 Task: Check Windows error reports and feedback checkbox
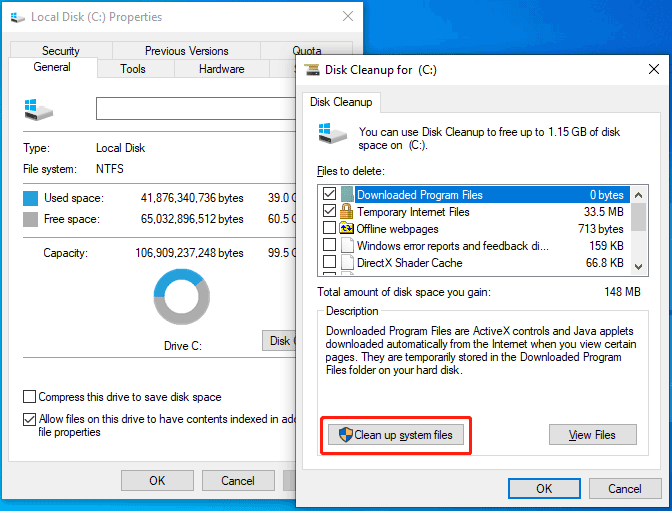pos(329,244)
